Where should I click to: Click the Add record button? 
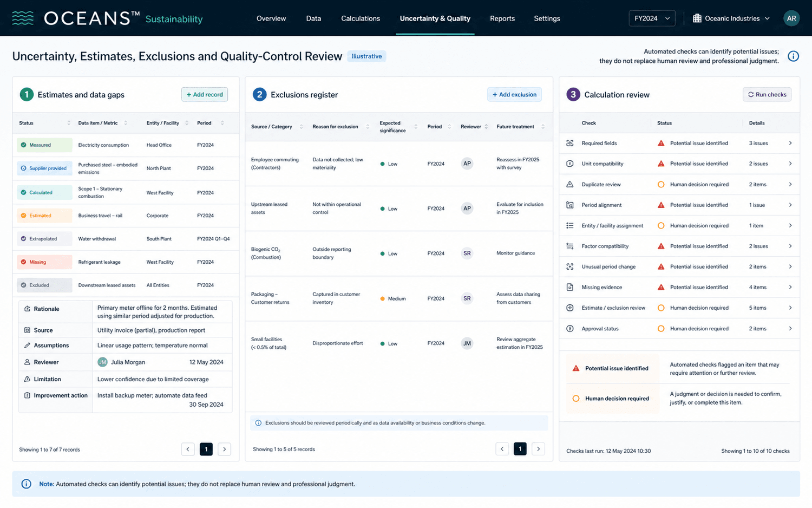[205, 94]
